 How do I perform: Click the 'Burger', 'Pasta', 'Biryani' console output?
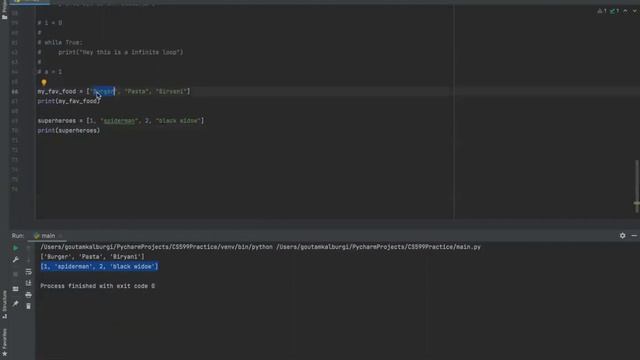point(92,257)
